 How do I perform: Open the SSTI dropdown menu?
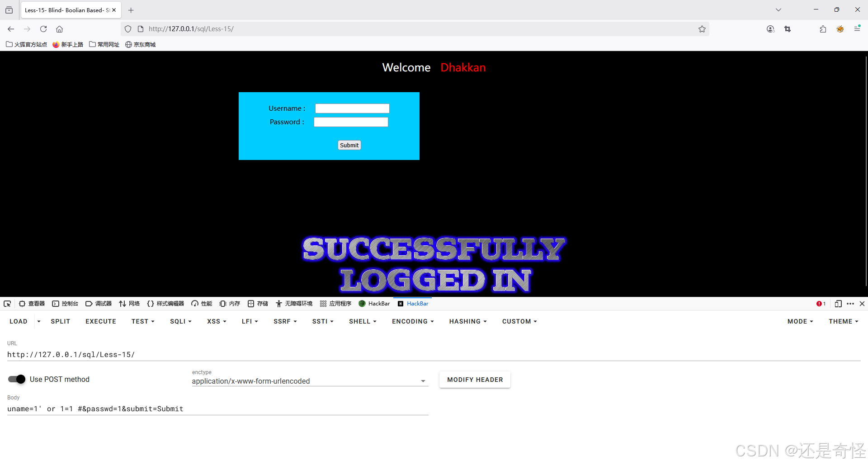[x=323, y=321]
